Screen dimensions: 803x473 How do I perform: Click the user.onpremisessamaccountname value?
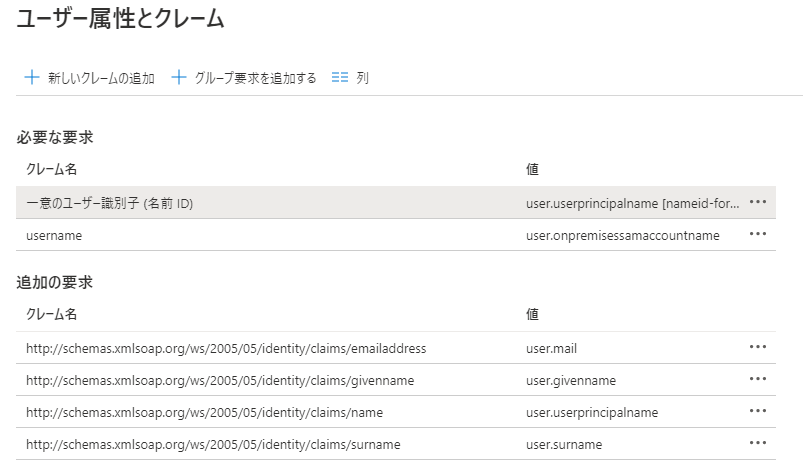[622, 235]
